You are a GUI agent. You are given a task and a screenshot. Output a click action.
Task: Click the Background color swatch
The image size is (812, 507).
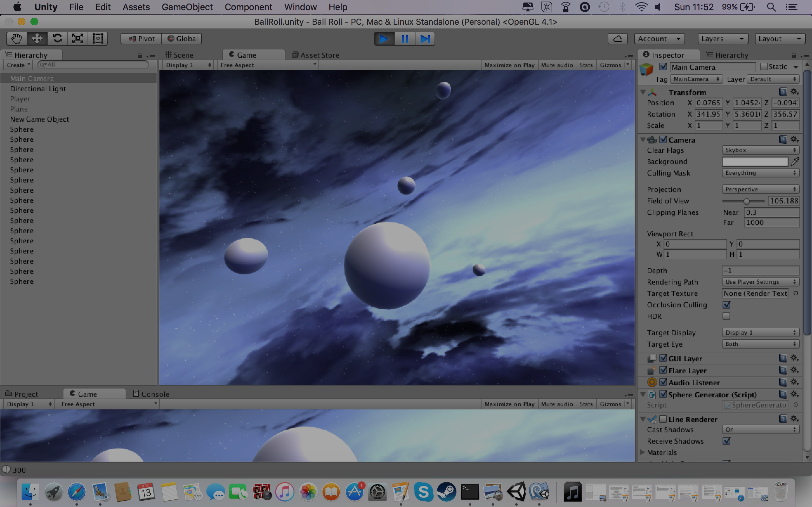pos(755,162)
